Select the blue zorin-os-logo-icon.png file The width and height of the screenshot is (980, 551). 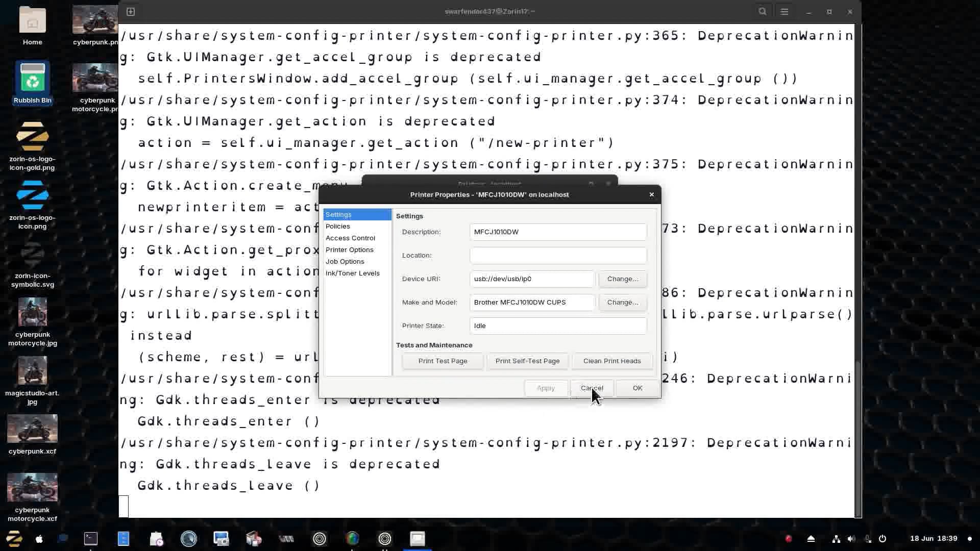(32, 204)
